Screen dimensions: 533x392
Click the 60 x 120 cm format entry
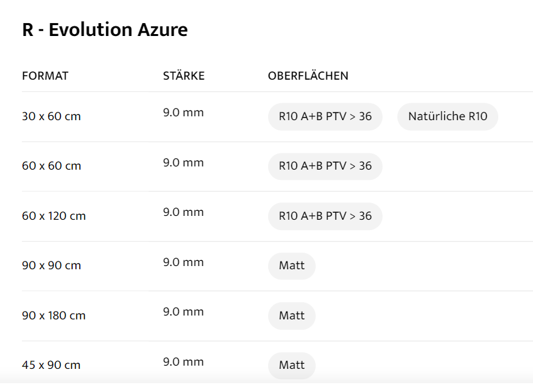point(54,217)
